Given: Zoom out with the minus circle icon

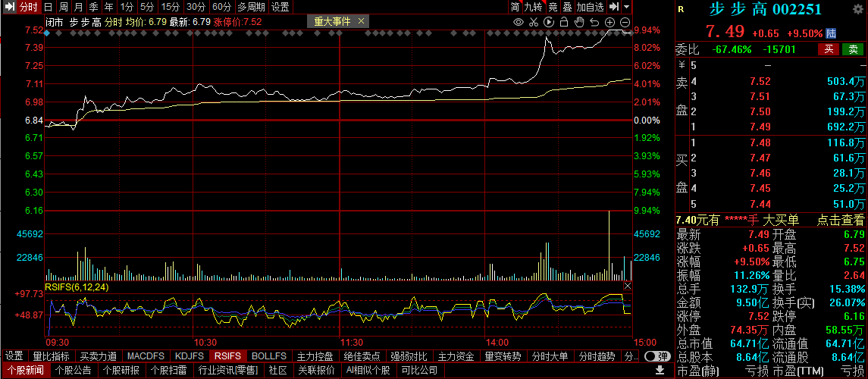Looking at the screenshot, I should tap(625, 22).
